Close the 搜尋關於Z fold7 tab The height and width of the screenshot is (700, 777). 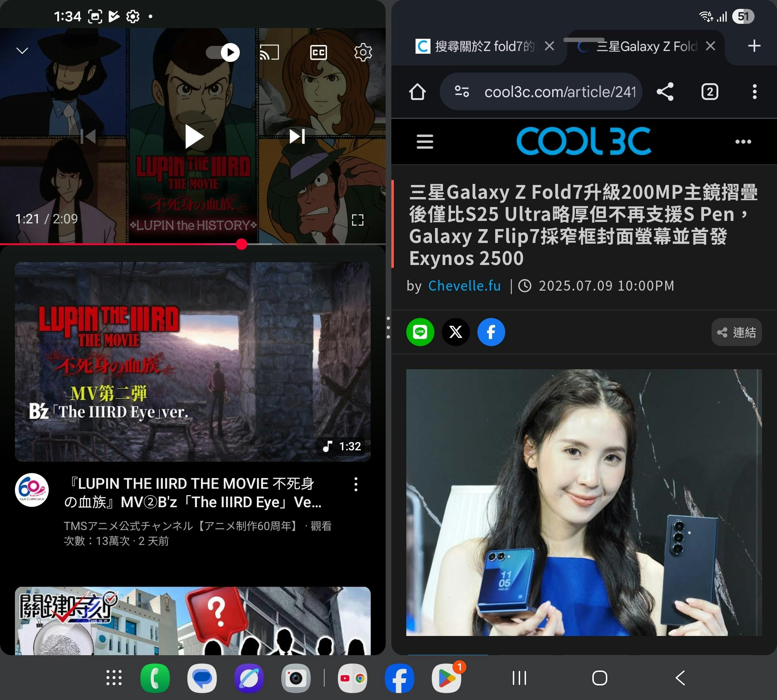550,46
